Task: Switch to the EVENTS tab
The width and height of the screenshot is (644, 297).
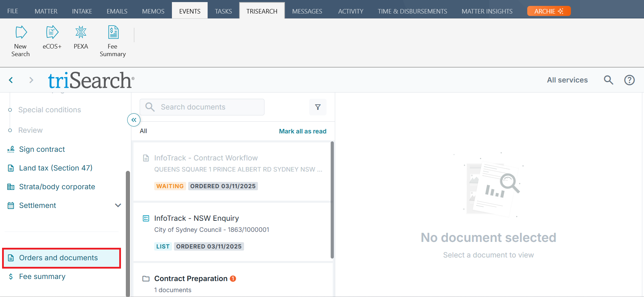Action: pos(190,11)
